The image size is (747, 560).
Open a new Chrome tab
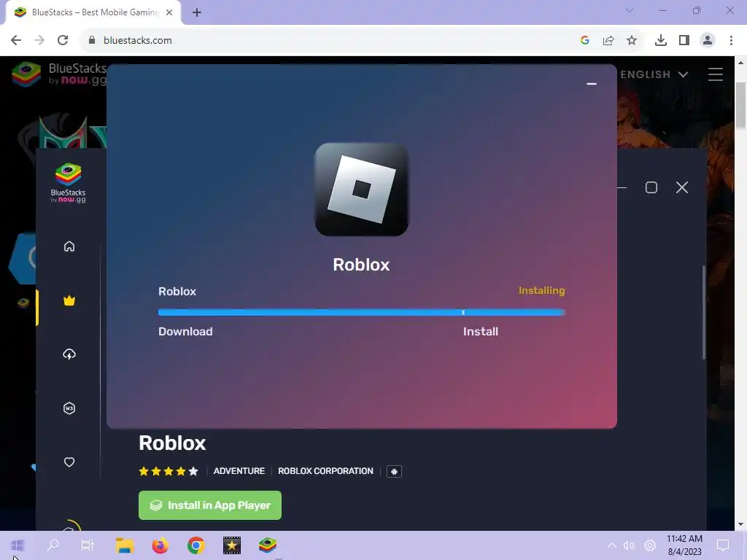[197, 13]
